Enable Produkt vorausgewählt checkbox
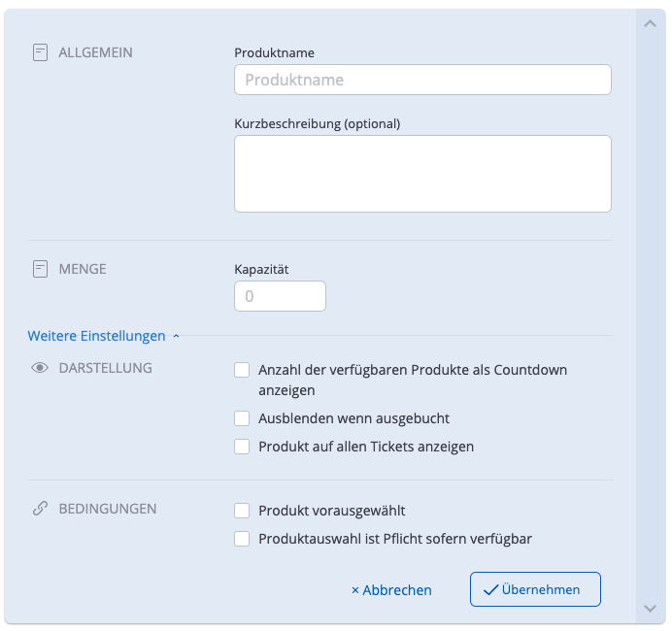This screenshot has width=672, height=631. pos(243,510)
